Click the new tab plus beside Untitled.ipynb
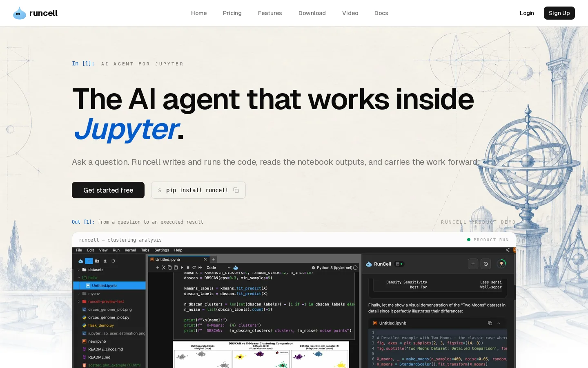 click(x=214, y=259)
